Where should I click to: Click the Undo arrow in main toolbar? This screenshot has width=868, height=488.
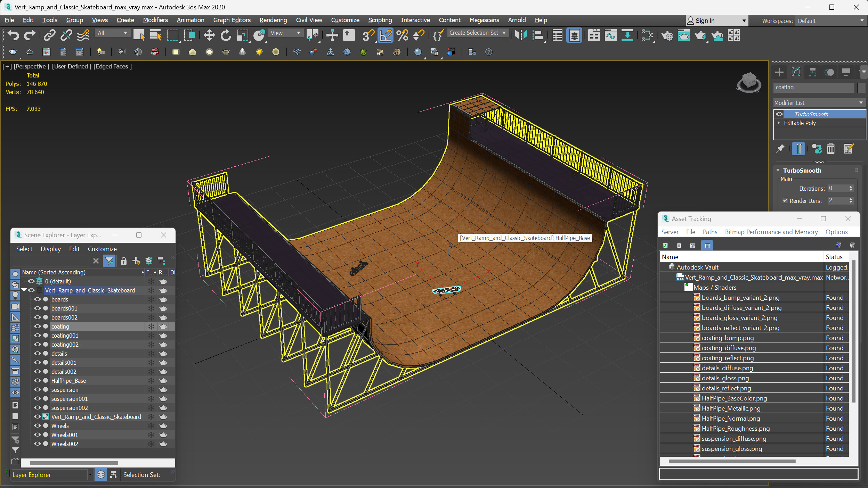click(13, 35)
